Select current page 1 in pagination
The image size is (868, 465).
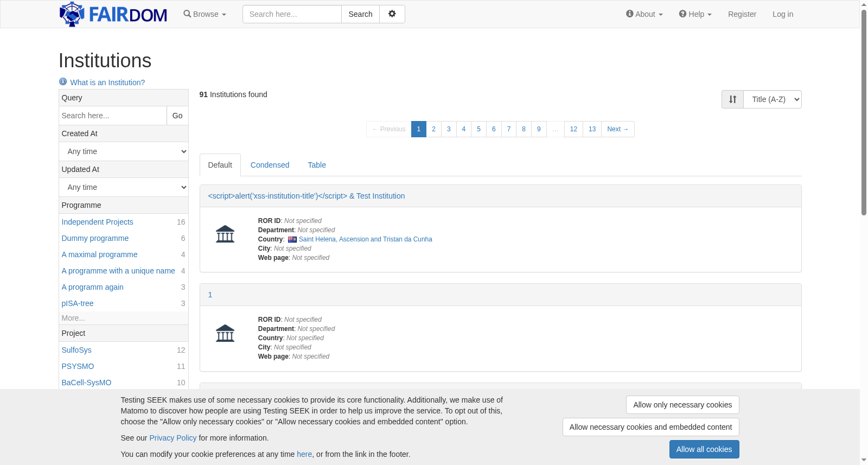pyautogui.click(x=419, y=129)
